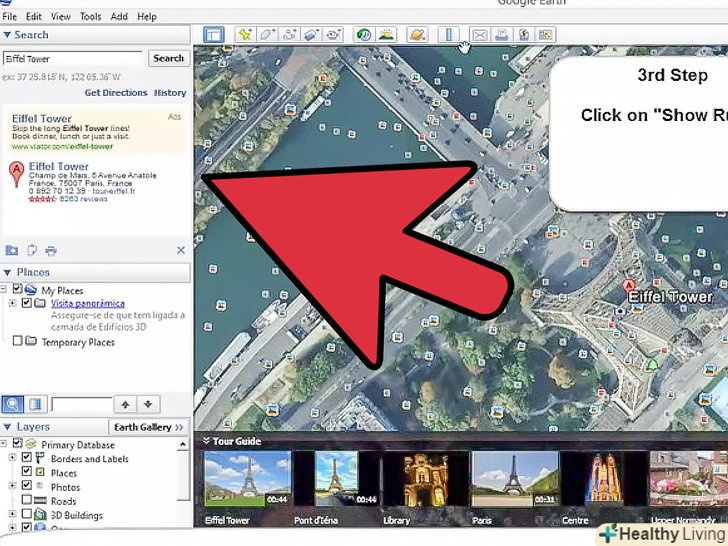The width and height of the screenshot is (728, 546).
Task: Collapse the Tour Guide strip
Action: 206,441
